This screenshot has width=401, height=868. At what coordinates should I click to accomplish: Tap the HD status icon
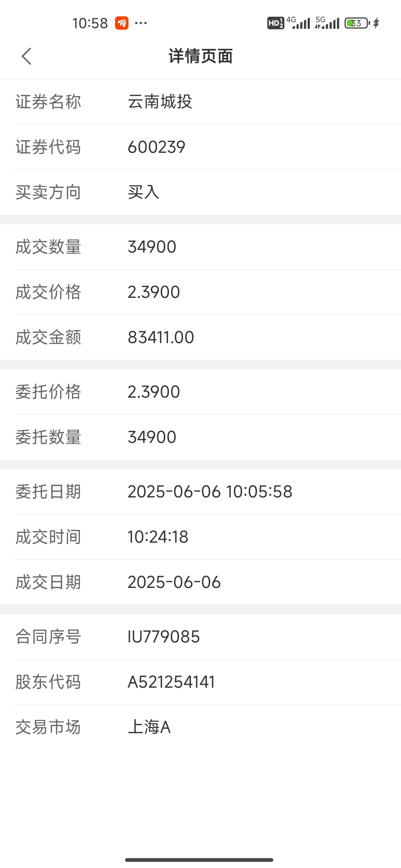click(276, 23)
